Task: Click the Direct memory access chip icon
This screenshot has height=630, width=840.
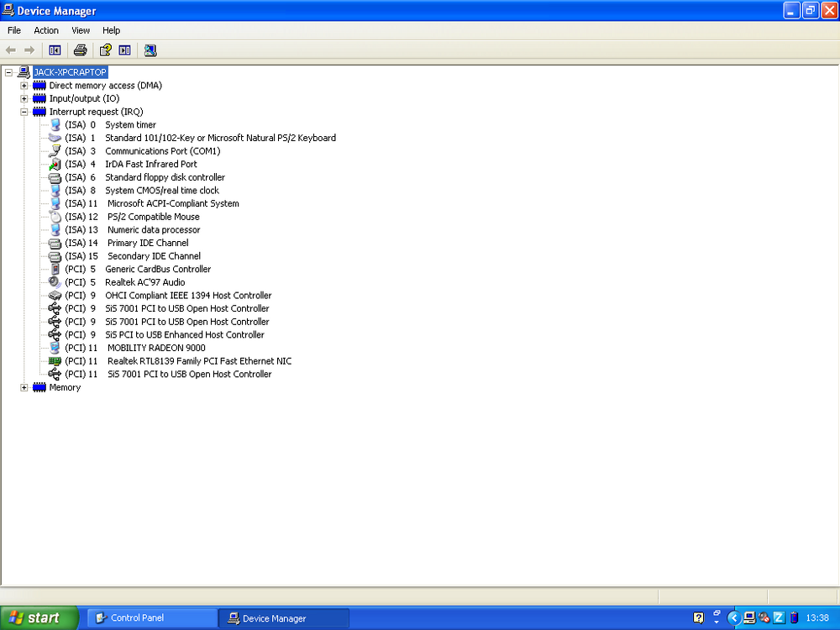Action: 39,86
